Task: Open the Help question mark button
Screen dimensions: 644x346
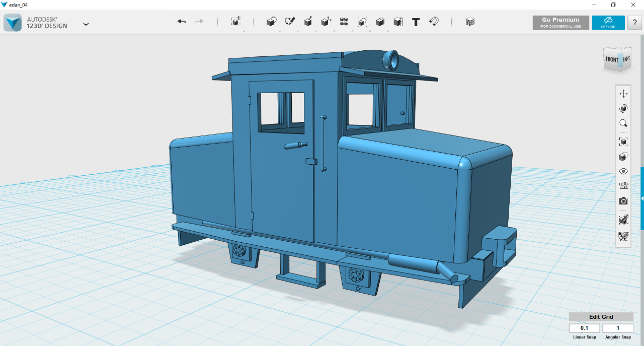Action: coord(634,22)
